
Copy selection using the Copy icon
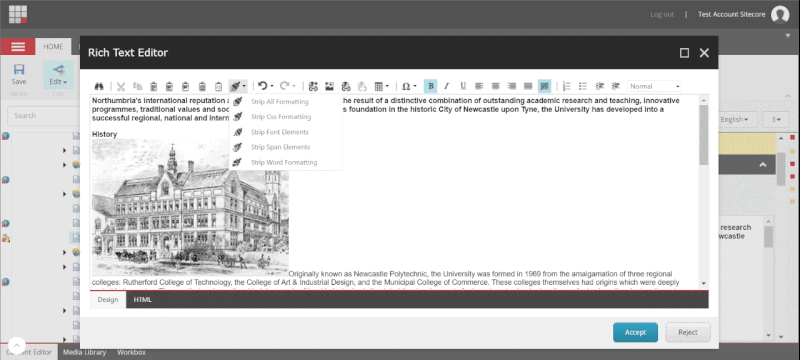(x=137, y=86)
